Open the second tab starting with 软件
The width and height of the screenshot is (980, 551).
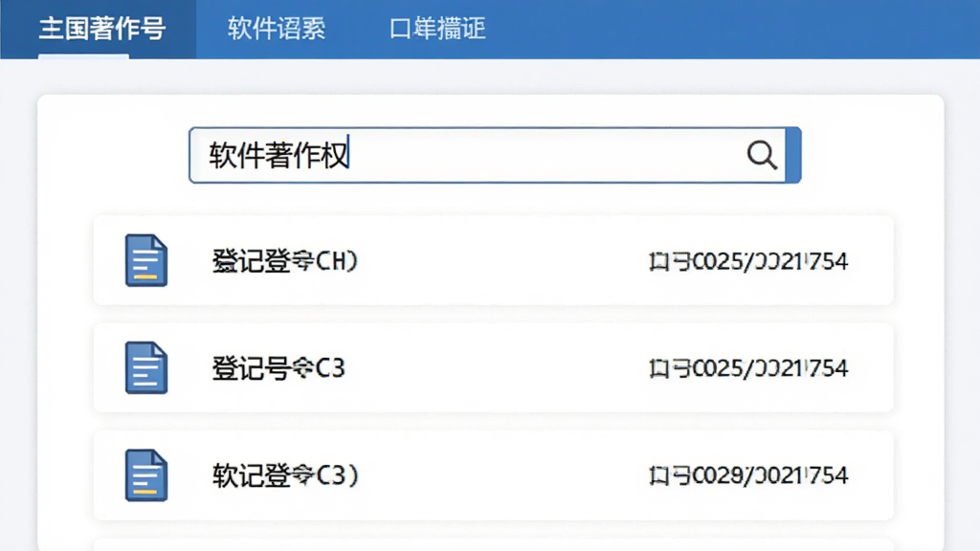(277, 29)
